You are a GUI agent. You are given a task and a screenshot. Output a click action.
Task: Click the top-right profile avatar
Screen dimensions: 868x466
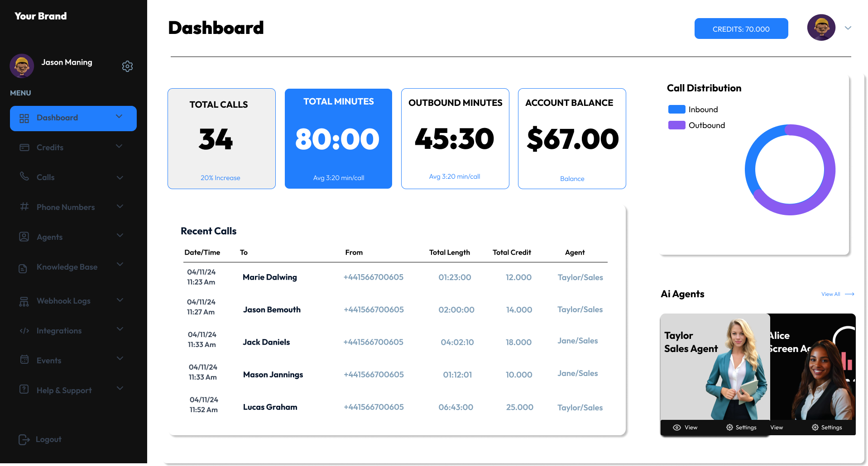point(821,28)
